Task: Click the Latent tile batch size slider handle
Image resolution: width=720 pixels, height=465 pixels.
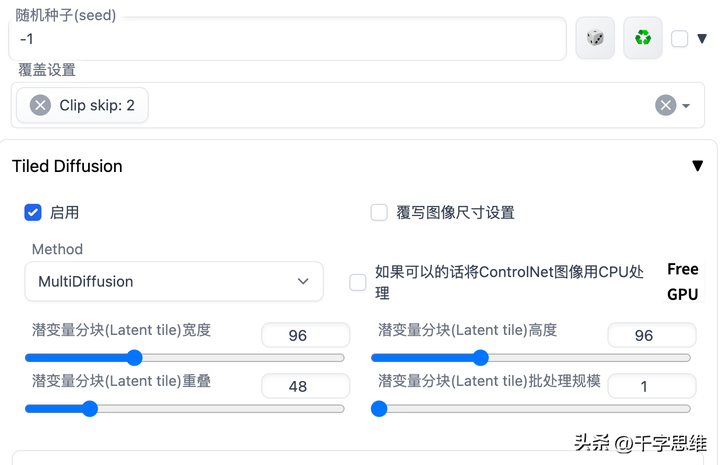Action: (x=379, y=409)
